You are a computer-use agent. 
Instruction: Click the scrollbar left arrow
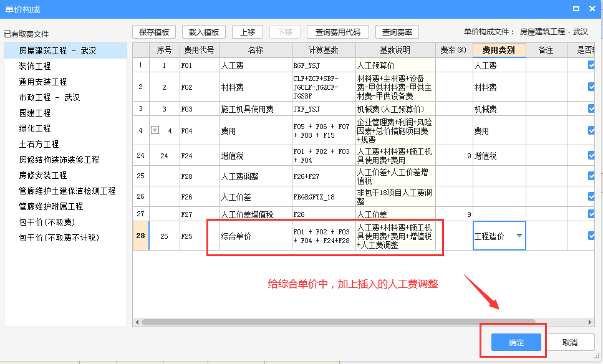[x=137, y=322]
